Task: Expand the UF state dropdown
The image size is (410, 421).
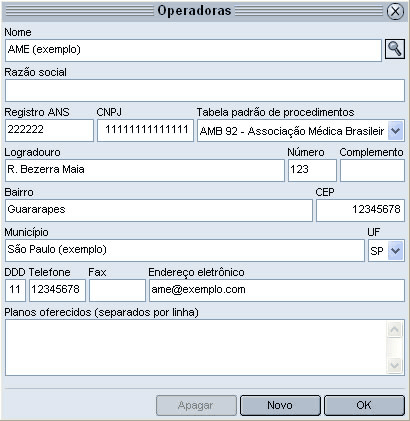Action: [x=396, y=250]
